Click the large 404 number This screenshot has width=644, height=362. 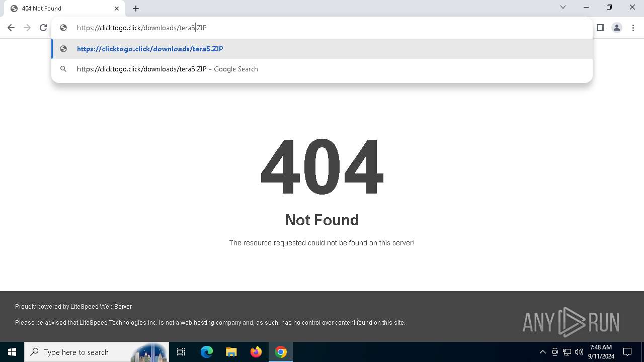coord(322,166)
